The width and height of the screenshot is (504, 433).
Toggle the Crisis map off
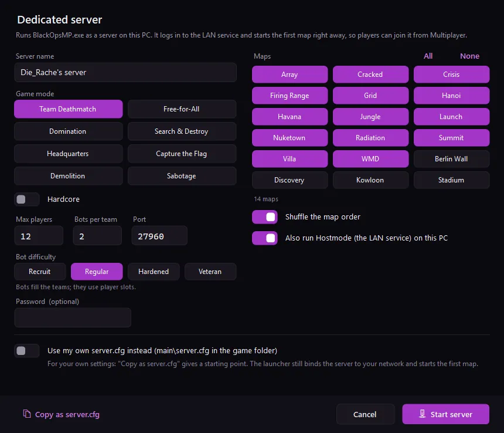click(x=451, y=75)
